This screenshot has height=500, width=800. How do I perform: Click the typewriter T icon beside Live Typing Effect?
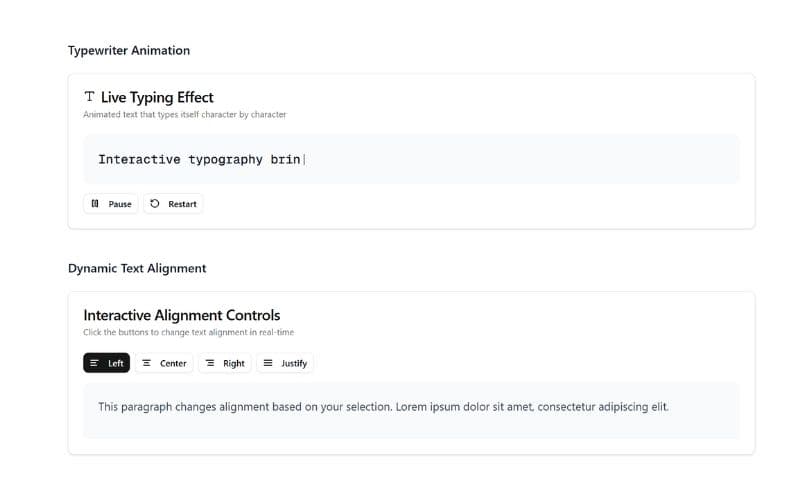(x=90, y=97)
